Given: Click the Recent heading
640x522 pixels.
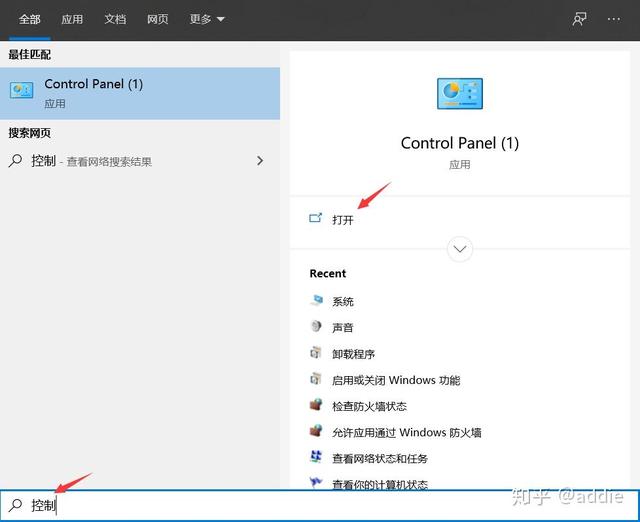Looking at the screenshot, I should [327, 273].
